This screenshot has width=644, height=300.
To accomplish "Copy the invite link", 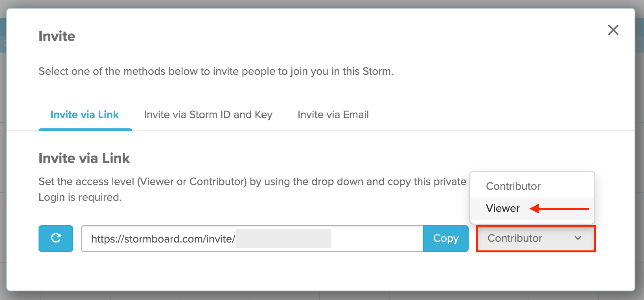I will 445,238.
